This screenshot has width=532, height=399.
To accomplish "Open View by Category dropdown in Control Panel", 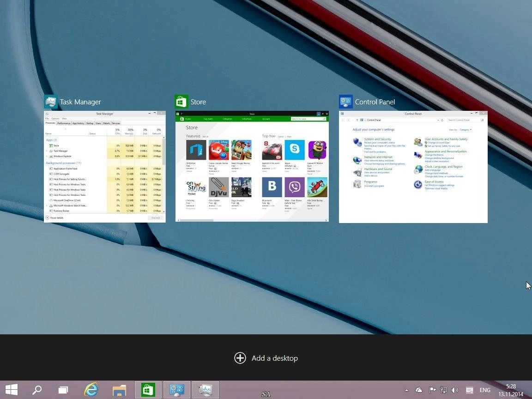I will click(x=465, y=130).
